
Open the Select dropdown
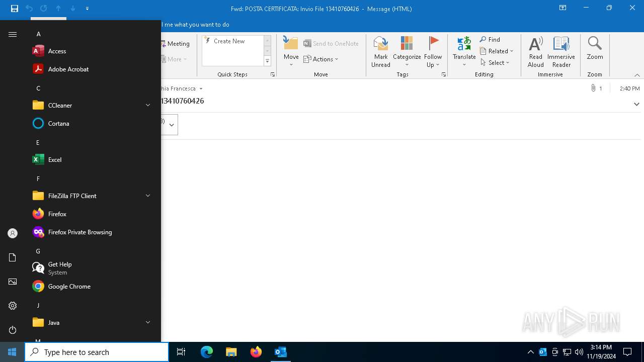[495, 62]
